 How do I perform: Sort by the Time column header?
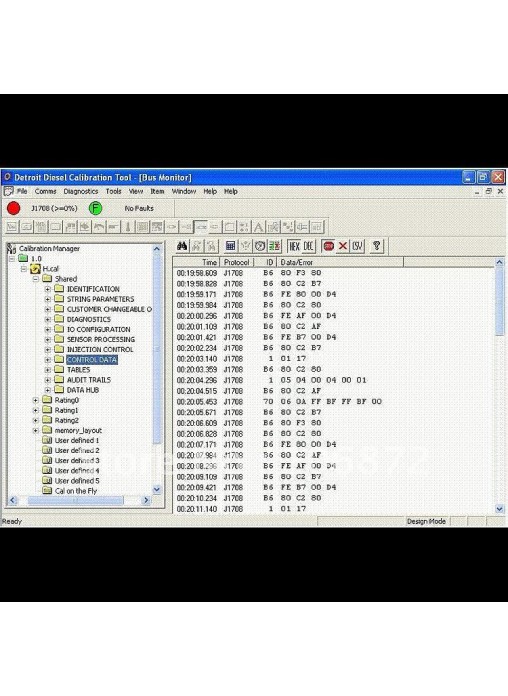(196, 262)
